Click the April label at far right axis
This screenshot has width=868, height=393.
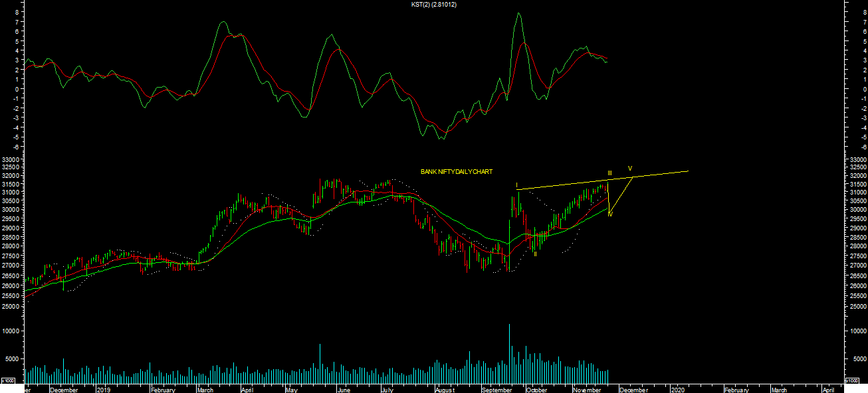[x=828, y=390]
